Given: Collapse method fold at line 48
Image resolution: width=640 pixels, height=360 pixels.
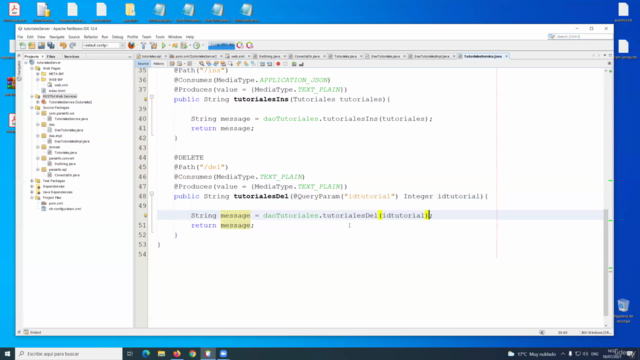Looking at the screenshot, I should point(152,194).
